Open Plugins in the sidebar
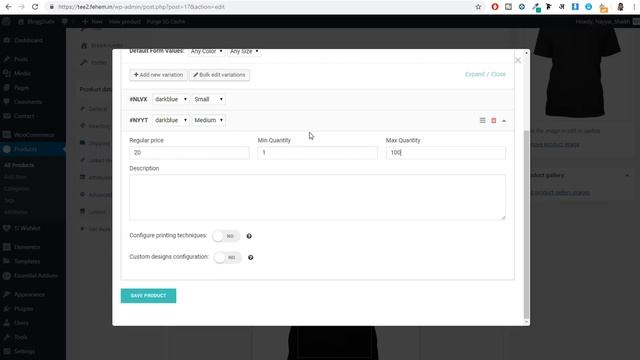The width and height of the screenshot is (640, 360). (23, 309)
